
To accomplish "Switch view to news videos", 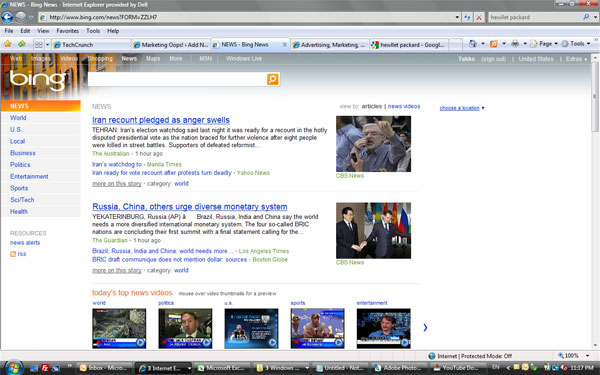I will tap(404, 106).
